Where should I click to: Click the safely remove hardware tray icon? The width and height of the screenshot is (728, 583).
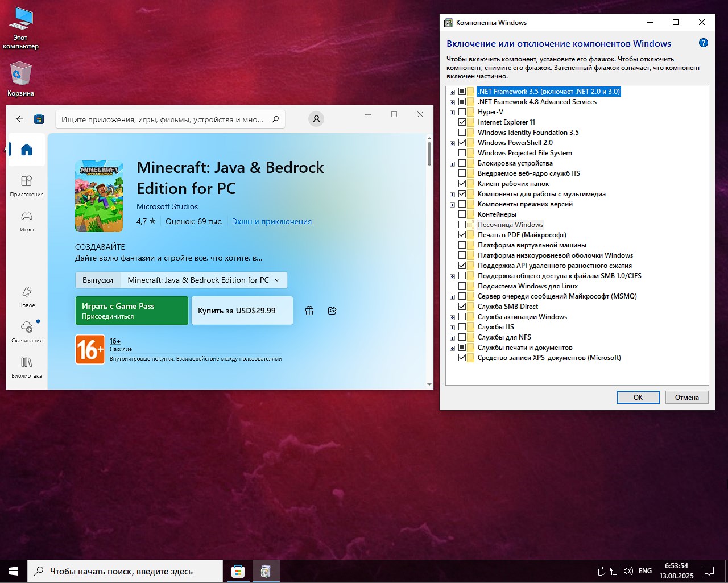[x=601, y=571]
